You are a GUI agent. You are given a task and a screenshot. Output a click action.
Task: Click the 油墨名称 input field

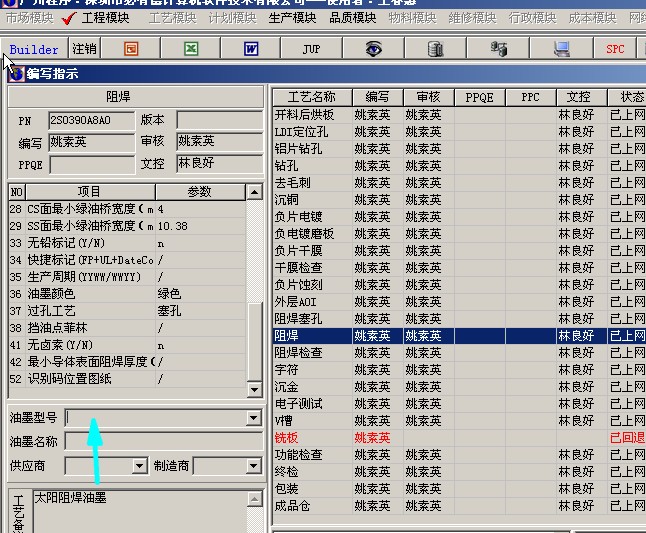click(164, 442)
